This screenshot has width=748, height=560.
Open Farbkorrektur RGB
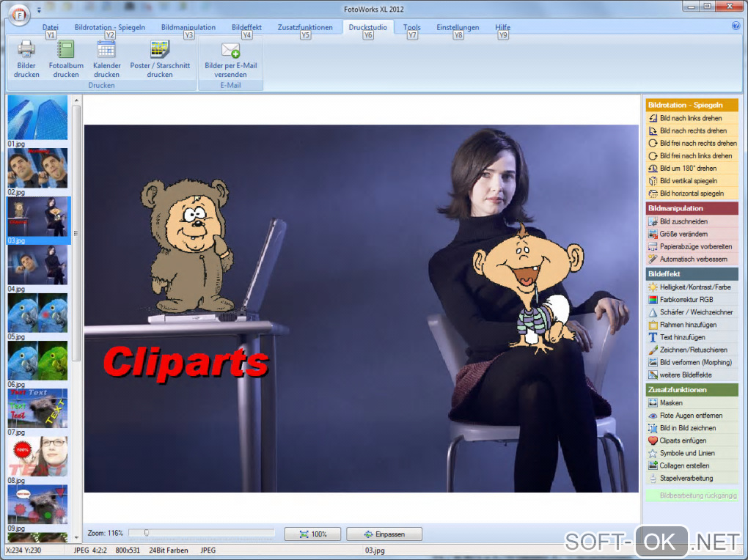[x=692, y=300]
